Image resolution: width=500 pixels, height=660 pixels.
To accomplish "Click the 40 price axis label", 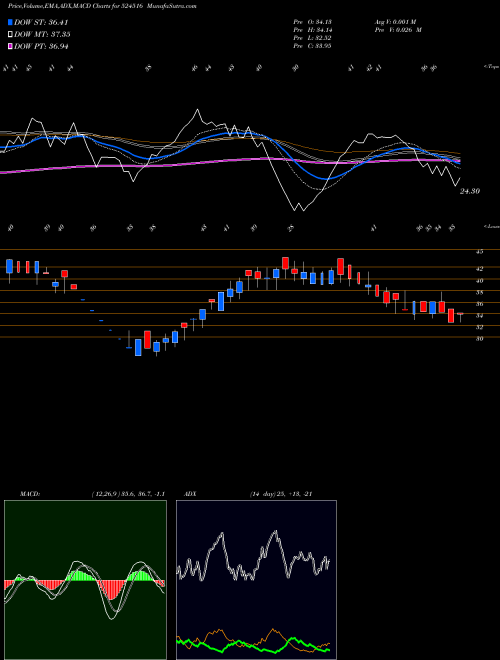I will (479, 280).
